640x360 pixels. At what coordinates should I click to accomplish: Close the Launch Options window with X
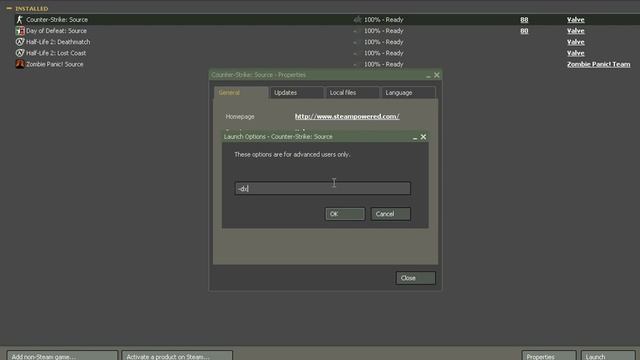[x=423, y=137]
